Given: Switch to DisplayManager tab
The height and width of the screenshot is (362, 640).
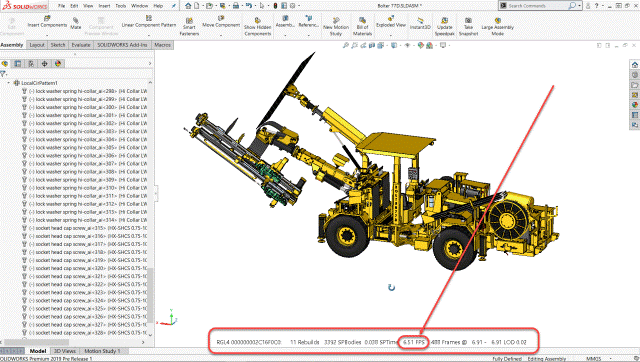Looking at the screenshot, I should tap(58, 64).
